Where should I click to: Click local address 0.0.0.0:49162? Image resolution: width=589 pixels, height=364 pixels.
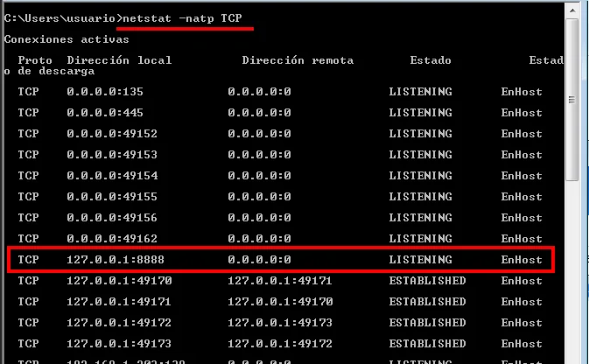112,239
